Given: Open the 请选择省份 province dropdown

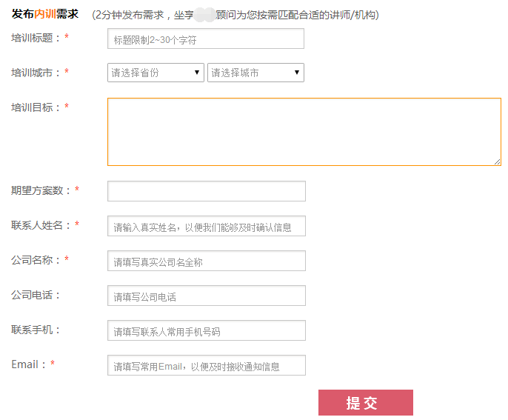Looking at the screenshot, I should pos(156,73).
